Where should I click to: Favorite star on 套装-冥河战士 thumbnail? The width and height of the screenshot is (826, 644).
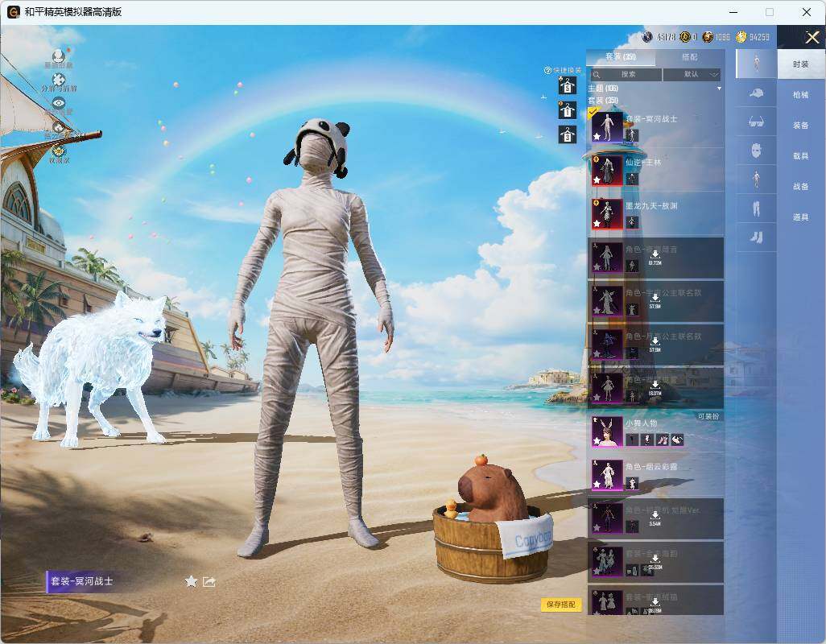click(x=597, y=136)
